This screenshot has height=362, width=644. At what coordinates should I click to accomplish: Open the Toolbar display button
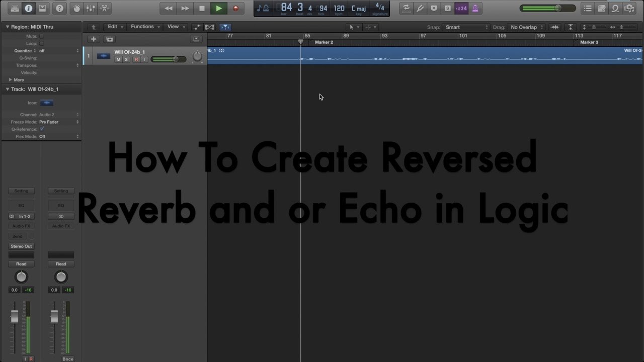[x=42, y=8]
